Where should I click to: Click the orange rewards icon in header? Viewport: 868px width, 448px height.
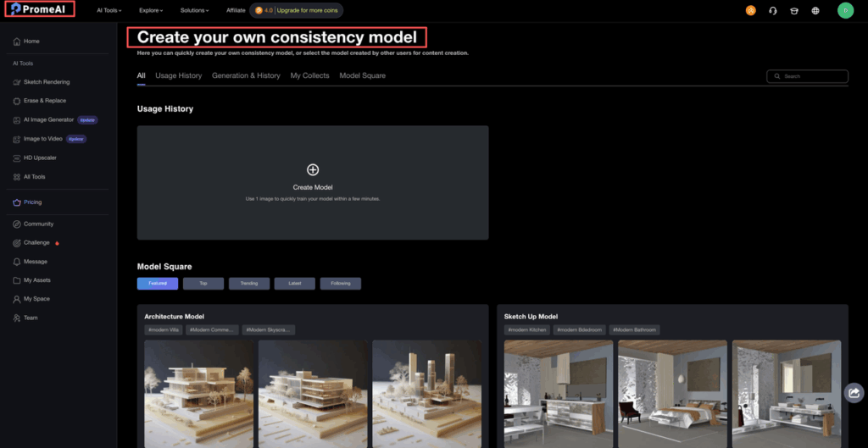pyautogui.click(x=751, y=10)
